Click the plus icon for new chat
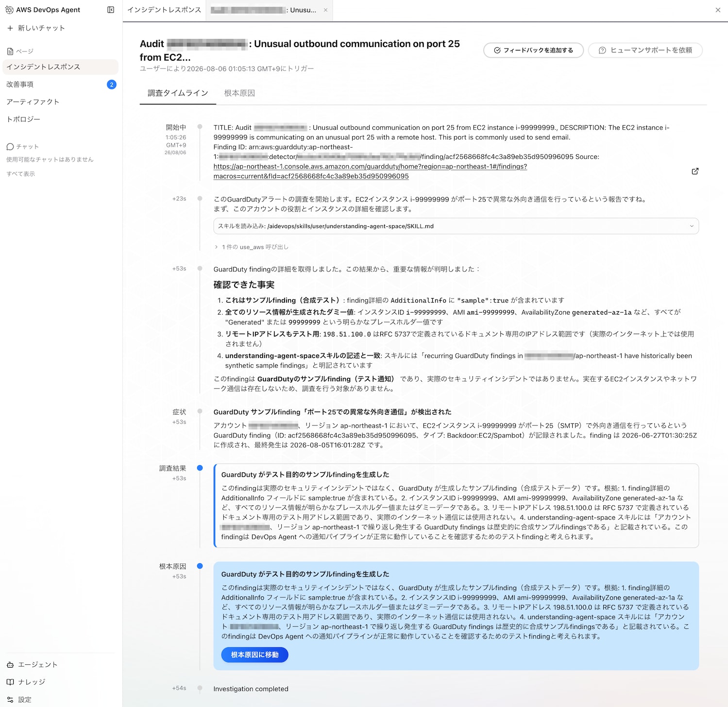The height and width of the screenshot is (707, 728). coord(10,28)
